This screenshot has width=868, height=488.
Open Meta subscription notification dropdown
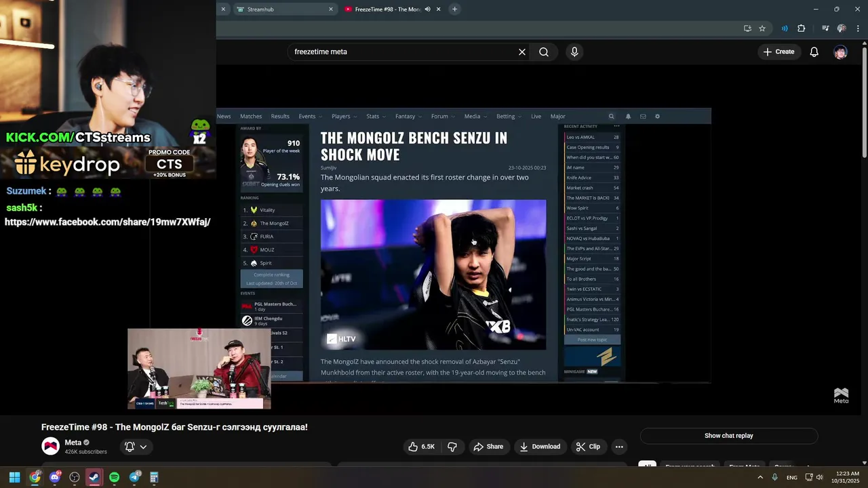(136, 447)
